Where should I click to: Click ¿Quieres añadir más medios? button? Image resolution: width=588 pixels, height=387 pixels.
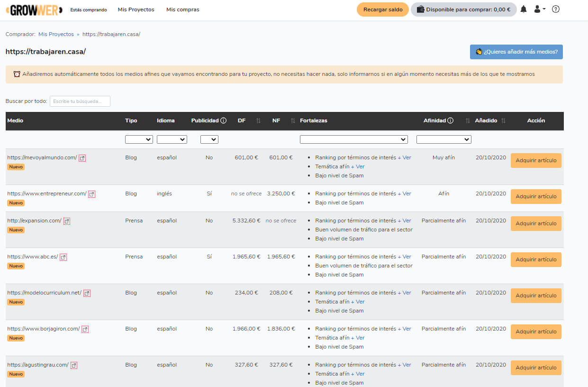coord(516,52)
